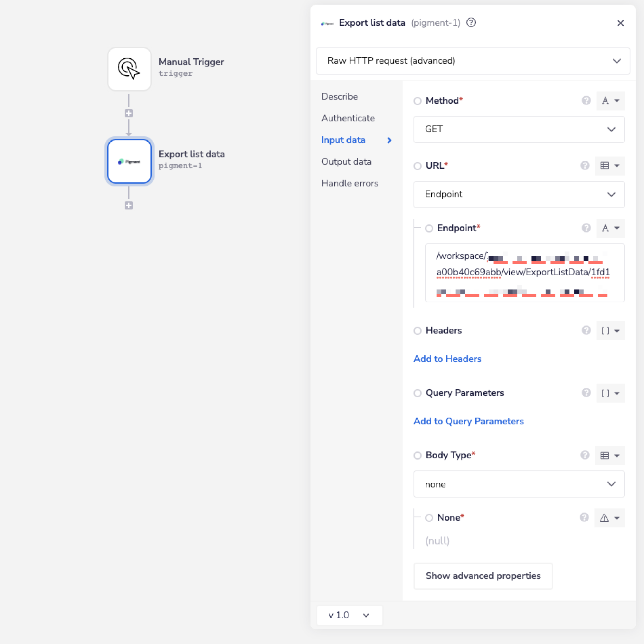The width and height of the screenshot is (644, 644).
Task: Toggle the Body Type radio circle
Action: (x=417, y=455)
